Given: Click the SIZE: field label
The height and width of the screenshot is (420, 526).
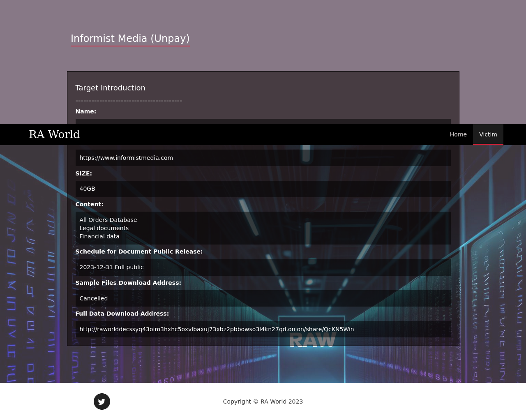Looking at the screenshot, I should 83,173.
